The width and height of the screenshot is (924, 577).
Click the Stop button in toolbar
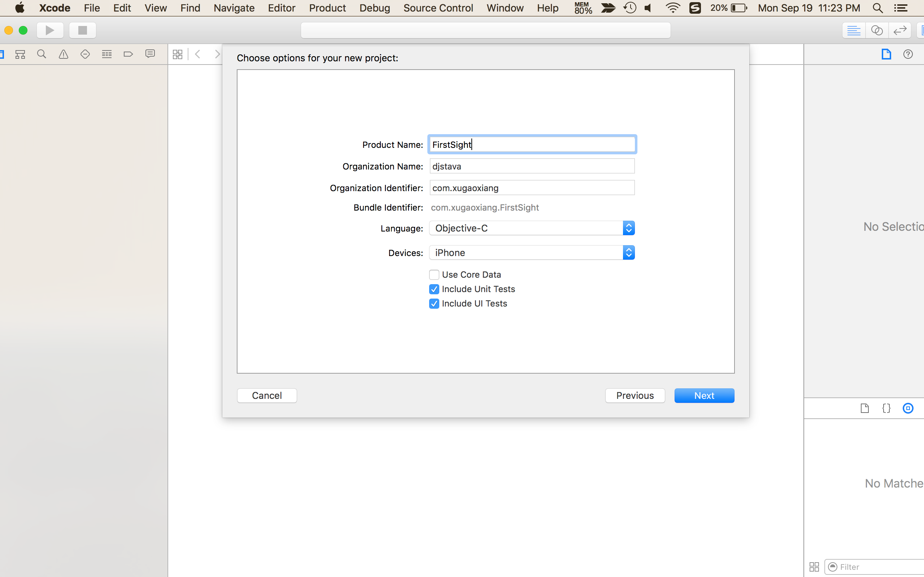(x=82, y=30)
